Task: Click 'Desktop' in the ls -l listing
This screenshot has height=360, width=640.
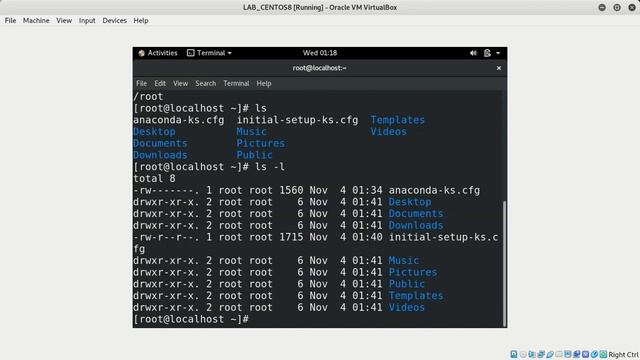Action: click(x=410, y=202)
